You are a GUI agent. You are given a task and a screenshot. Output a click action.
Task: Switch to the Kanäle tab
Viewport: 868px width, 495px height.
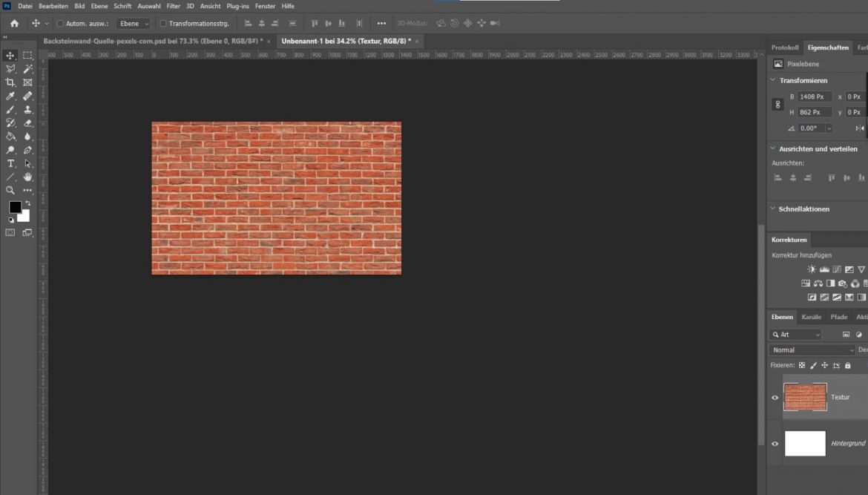coord(811,317)
